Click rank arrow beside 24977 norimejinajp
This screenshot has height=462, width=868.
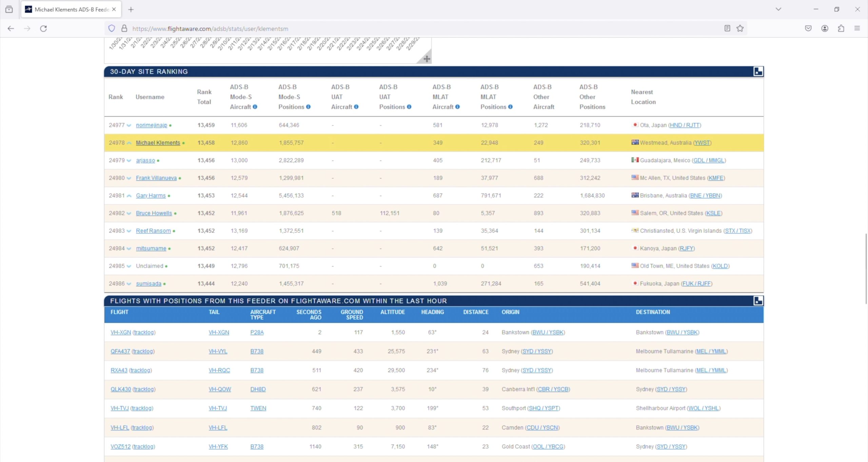tap(129, 125)
